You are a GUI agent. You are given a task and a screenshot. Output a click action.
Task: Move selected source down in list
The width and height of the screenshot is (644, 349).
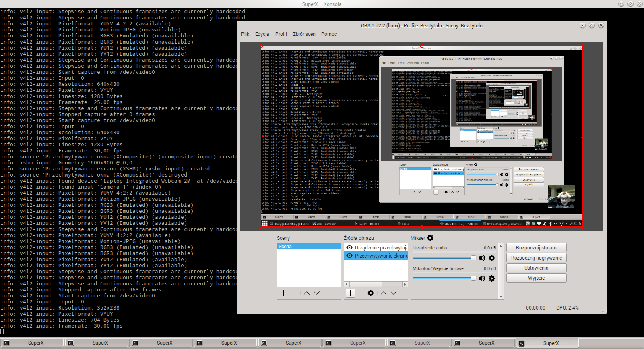tap(394, 293)
